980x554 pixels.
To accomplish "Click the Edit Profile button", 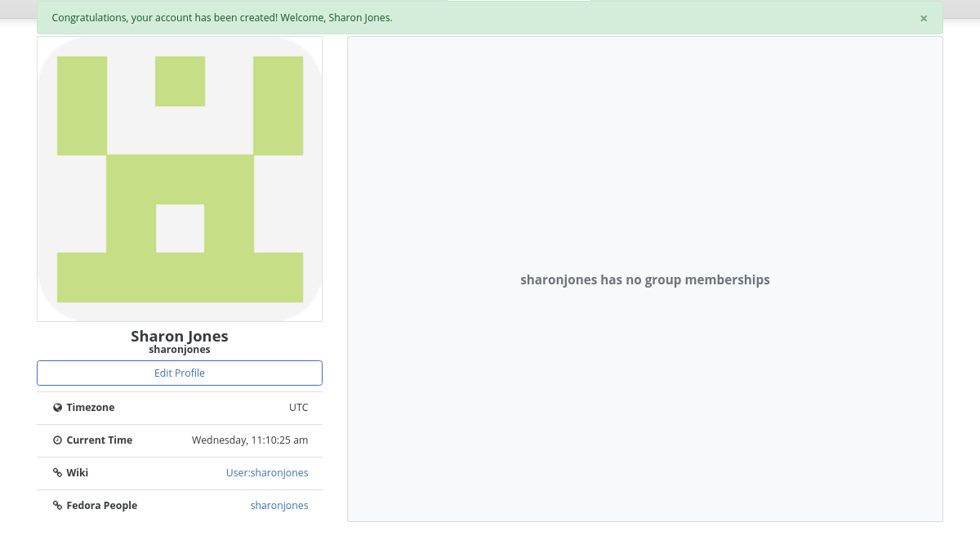I will pos(180,373).
